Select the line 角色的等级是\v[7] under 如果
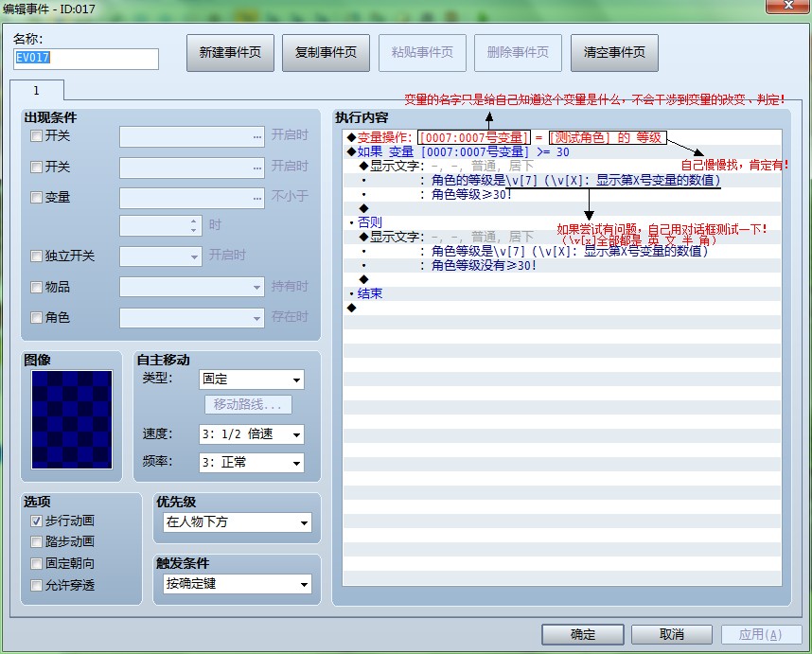Viewport: 812px width, 654px height. 562,180
